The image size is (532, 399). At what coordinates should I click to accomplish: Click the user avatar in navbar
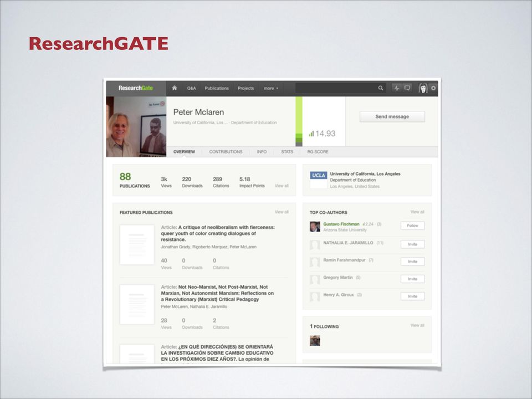point(423,88)
